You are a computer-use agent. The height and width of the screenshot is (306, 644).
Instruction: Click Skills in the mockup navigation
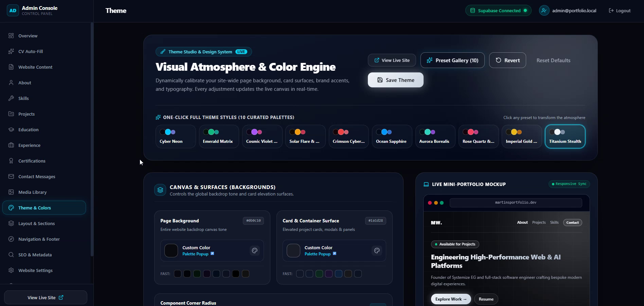(x=554, y=222)
